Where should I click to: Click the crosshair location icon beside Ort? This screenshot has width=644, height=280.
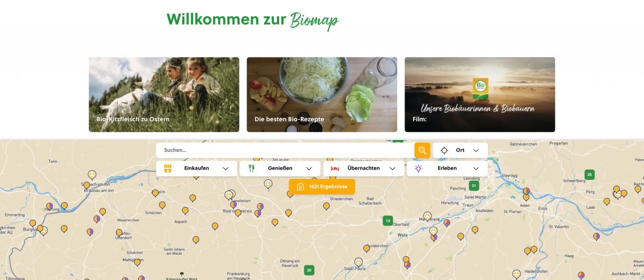click(444, 150)
